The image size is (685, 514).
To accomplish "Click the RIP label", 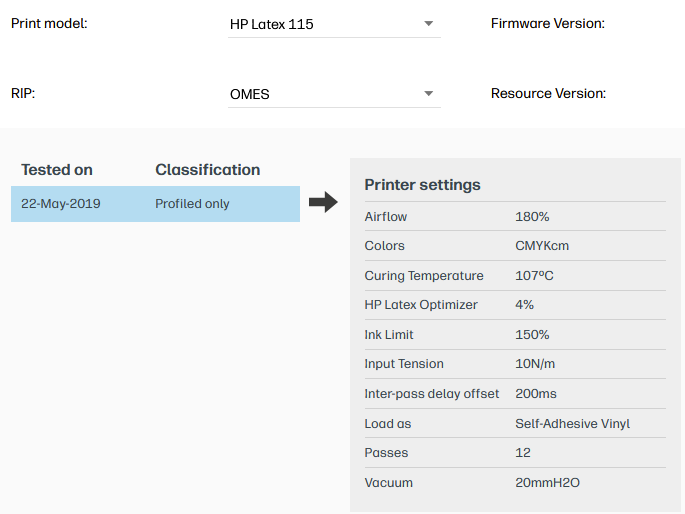I will pos(23,93).
